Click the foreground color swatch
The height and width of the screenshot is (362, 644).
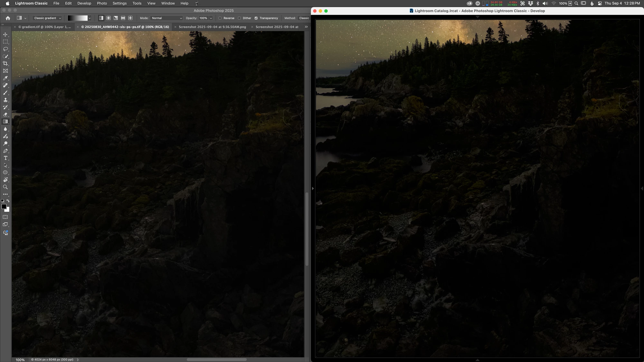coord(4,207)
